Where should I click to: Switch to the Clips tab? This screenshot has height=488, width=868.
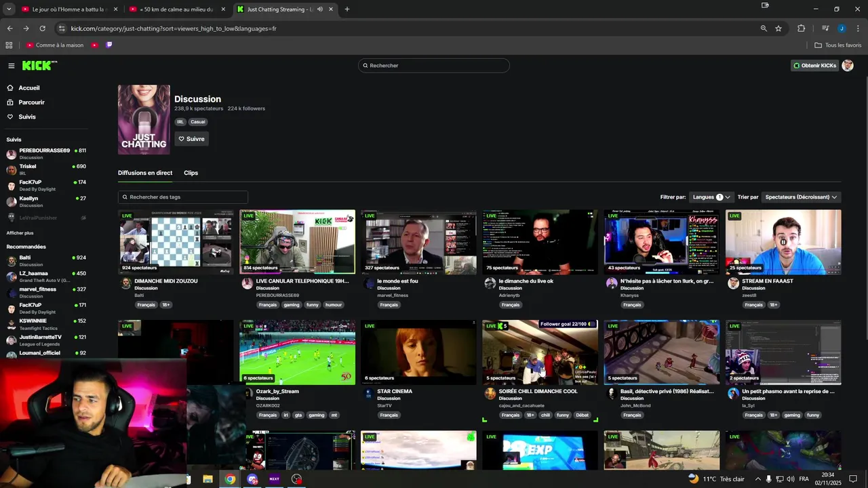click(191, 173)
